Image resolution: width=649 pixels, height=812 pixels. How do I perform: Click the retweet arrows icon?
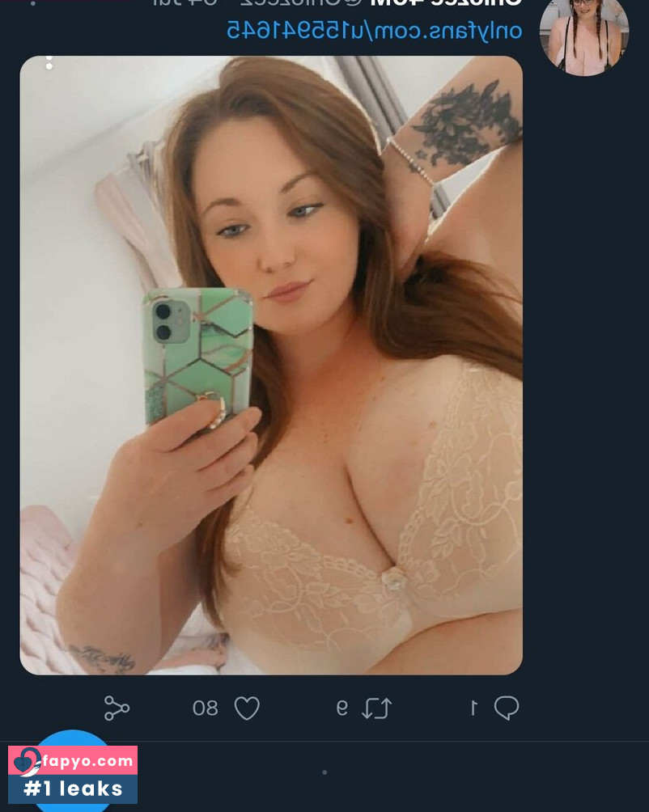(x=376, y=708)
